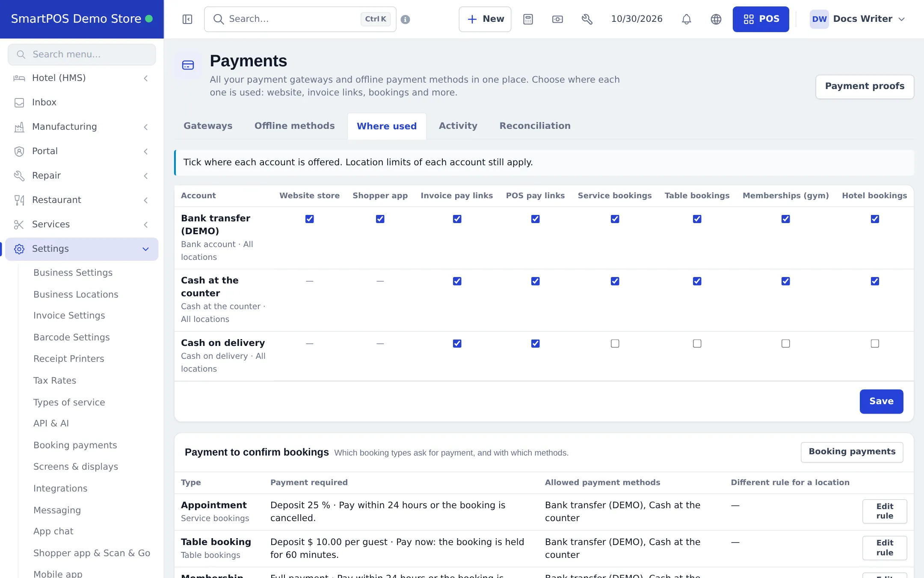Expand the Portal menu chevron
This screenshot has height=578, width=924.
(x=146, y=151)
